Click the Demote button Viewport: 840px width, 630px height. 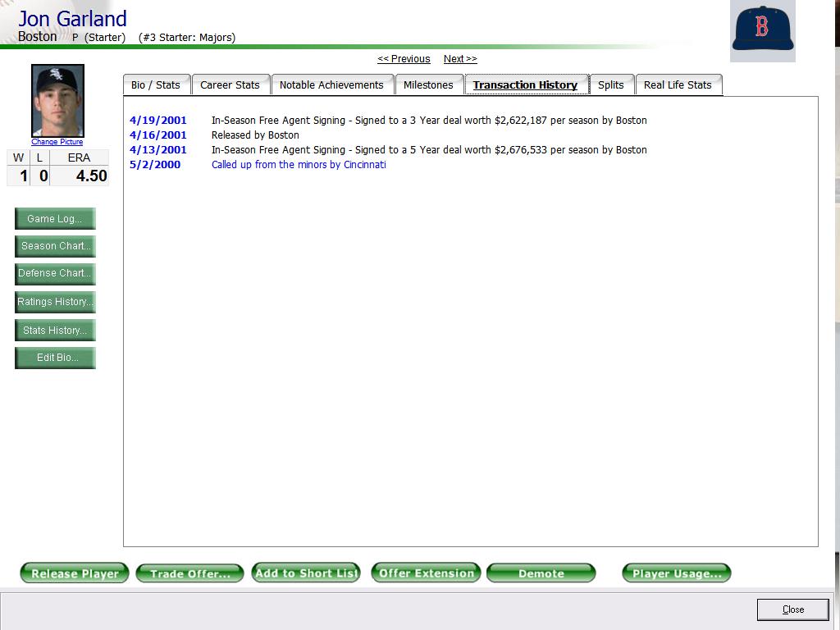(x=541, y=573)
